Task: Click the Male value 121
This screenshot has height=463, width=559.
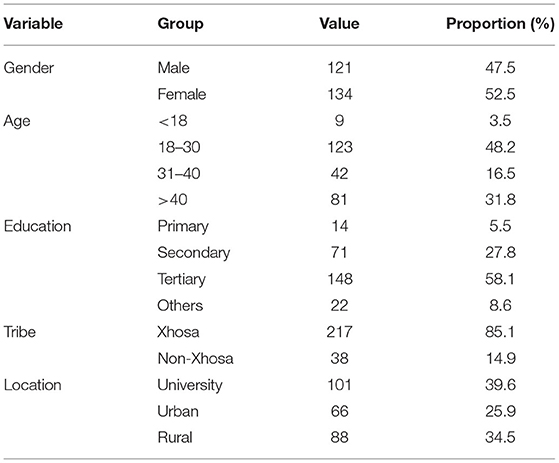Action: click(339, 68)
